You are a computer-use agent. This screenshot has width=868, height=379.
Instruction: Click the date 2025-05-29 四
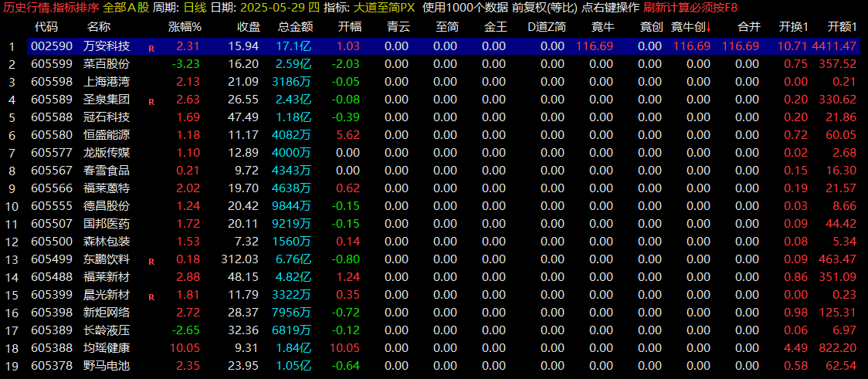click(280, 8)
